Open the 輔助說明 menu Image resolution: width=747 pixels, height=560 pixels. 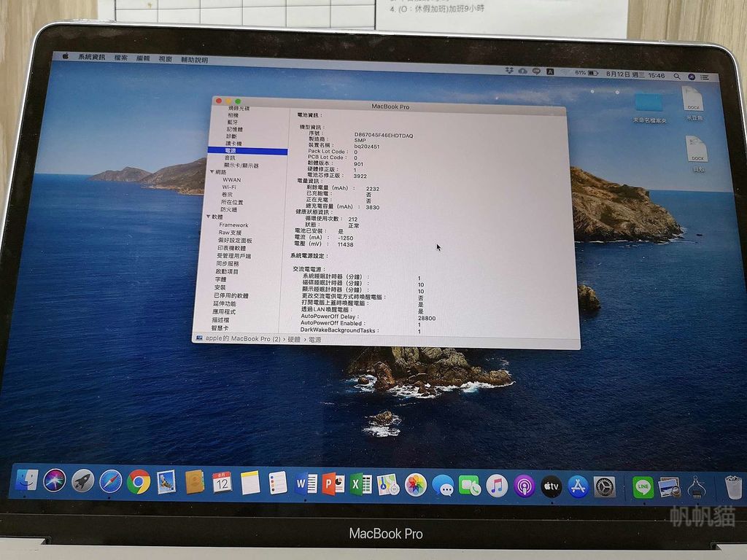coord(194,60)
